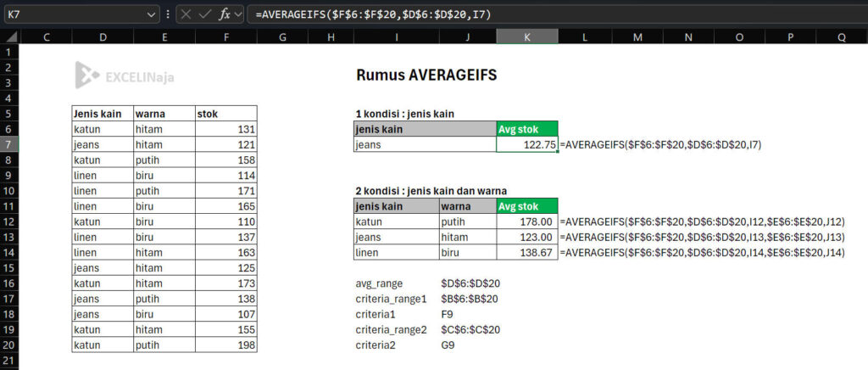Select row header 1
Screen dimensions: 868x370
click(8, 52)
